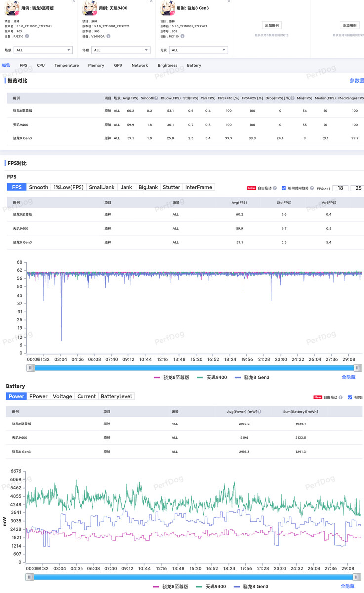This screenshot has width=364, height=593.
Task: Open scene dropdown for 天玑9400 case
Action: click(x=121, y=50)
